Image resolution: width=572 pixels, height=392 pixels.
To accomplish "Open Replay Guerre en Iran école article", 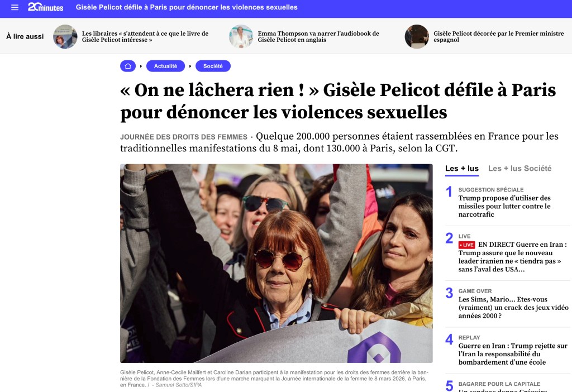I will 513,353.
